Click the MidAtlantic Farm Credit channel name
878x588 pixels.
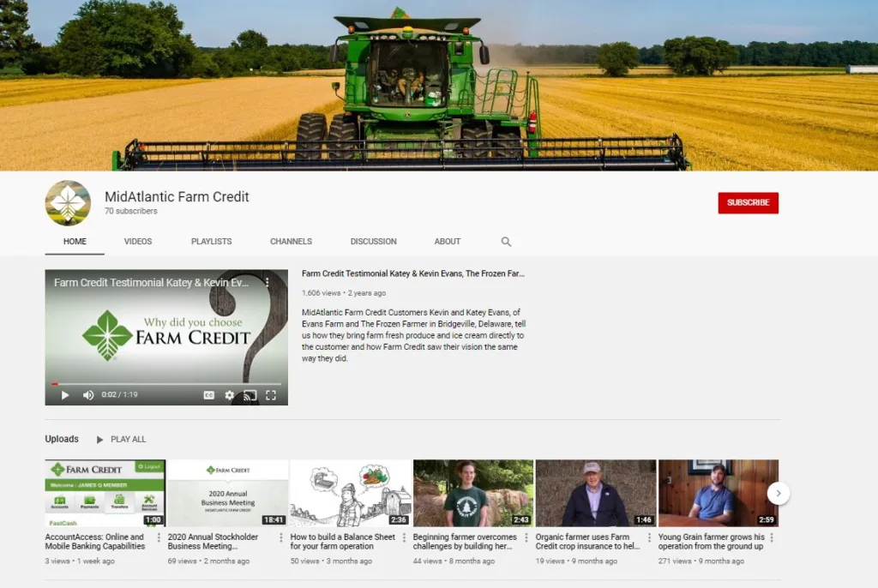tap(177, 196)
